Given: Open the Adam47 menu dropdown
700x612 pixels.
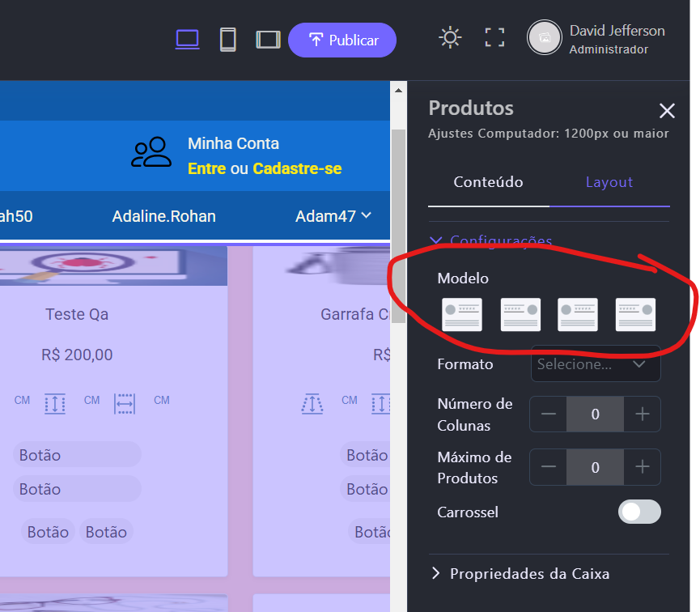Looking at the screenshot, I should [x=333, y=216].
